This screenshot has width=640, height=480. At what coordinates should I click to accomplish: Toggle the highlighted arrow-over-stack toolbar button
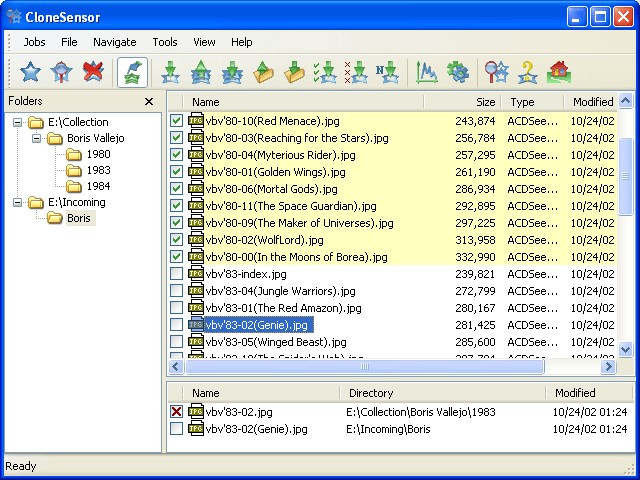click(132, 72)
